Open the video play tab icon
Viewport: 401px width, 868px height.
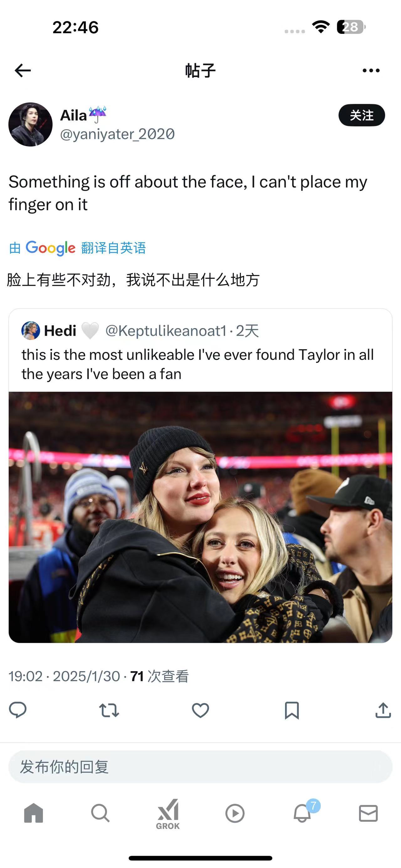tap(235, 814)
